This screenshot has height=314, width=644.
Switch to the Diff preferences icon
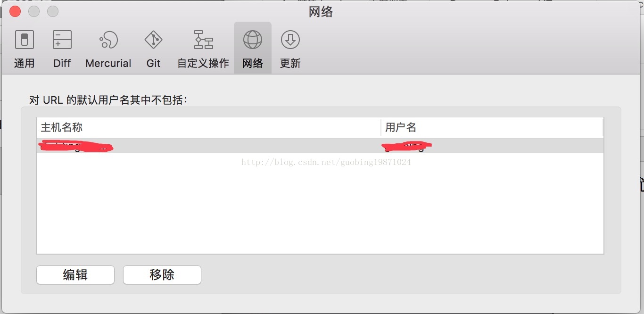[x=62, y=40]
